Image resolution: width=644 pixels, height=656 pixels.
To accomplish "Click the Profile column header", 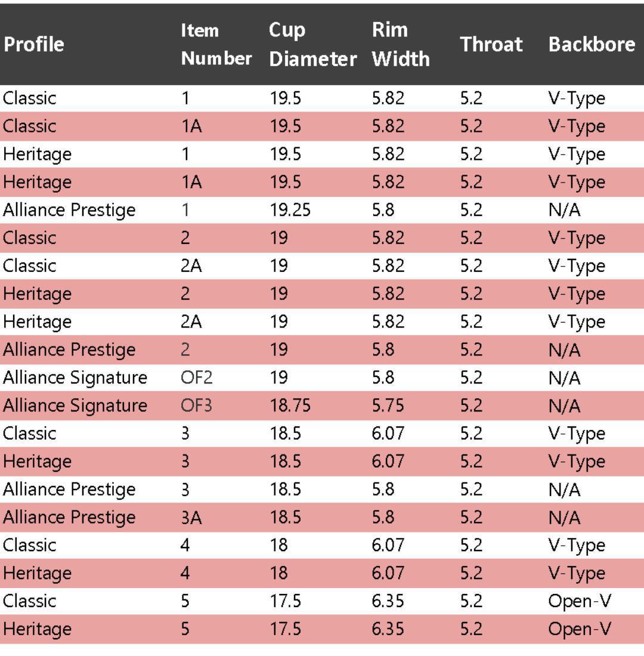I will (x=33, y=44).
